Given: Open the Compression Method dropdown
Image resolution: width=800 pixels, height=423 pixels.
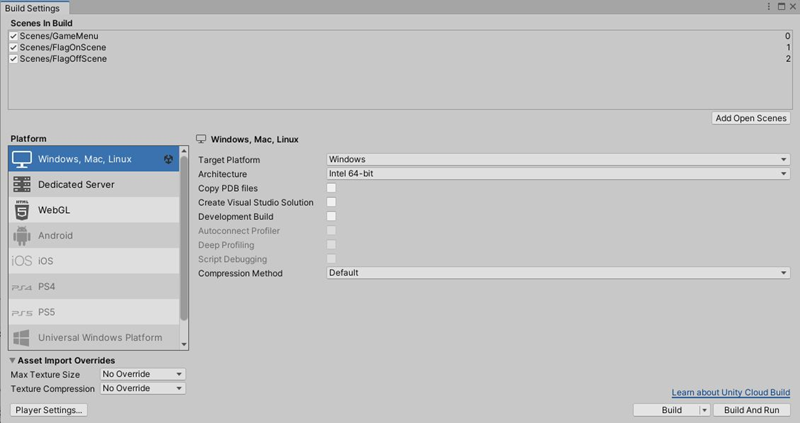Looking at the screenshot, I should tap(558, 273).
